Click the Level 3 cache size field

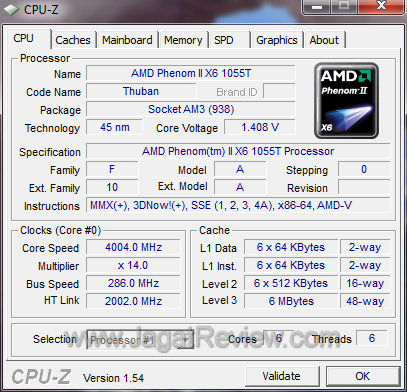point(291,301)
